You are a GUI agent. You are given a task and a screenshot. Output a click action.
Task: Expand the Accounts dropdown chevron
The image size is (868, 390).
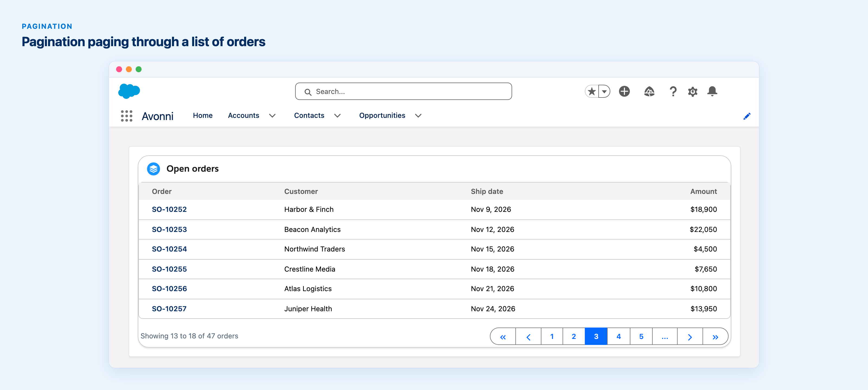click(272, 116)
